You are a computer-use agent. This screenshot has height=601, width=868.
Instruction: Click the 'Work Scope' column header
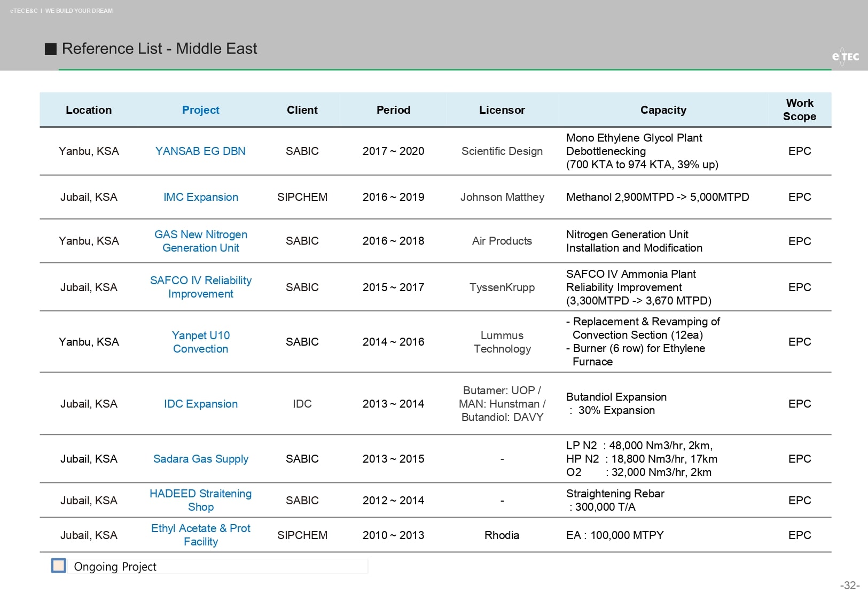pyautogui.click(x=800, y=110)
